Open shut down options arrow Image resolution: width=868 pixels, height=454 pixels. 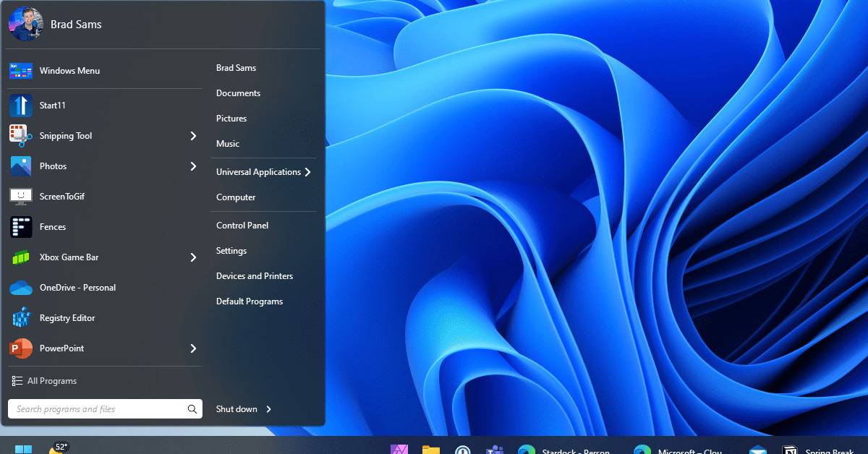(268, 409)
